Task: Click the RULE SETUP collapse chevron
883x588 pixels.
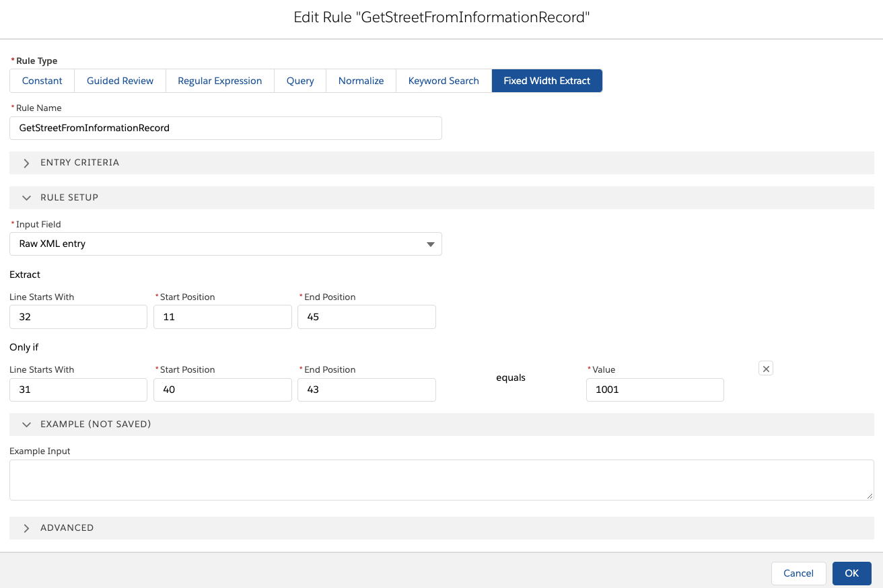Action: 26,197
